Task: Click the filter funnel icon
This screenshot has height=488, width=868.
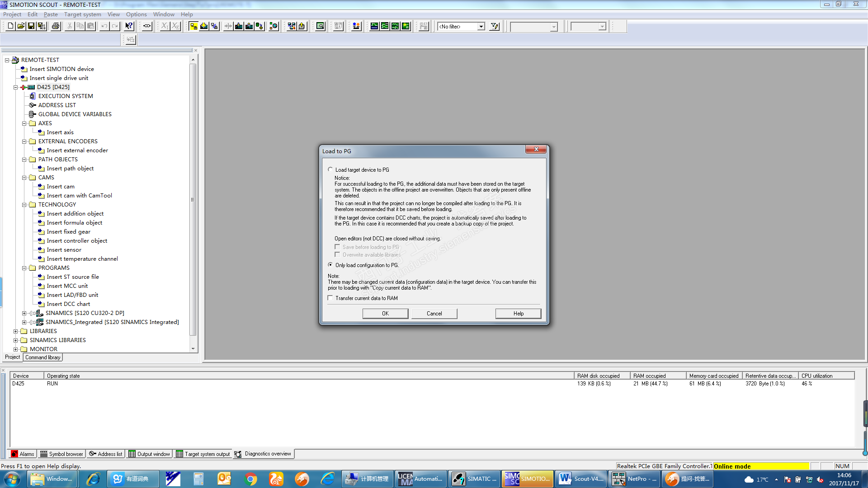Action: point(495,26)
